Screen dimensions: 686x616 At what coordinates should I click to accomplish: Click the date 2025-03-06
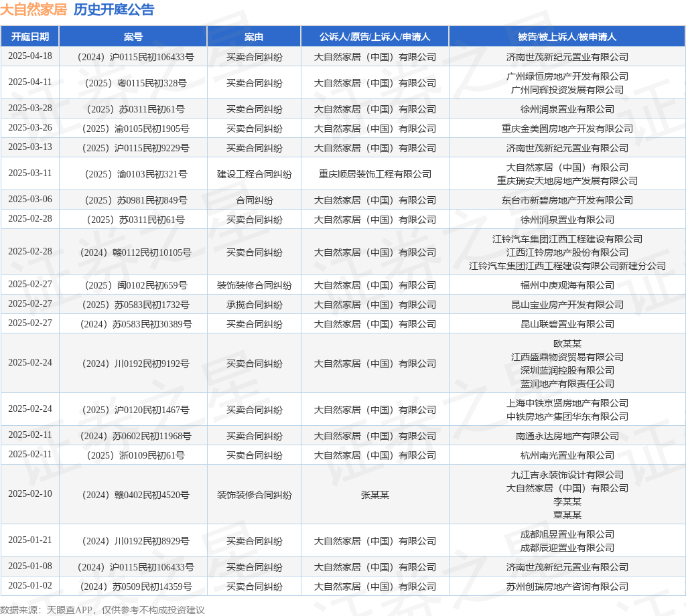coord(29,200)
